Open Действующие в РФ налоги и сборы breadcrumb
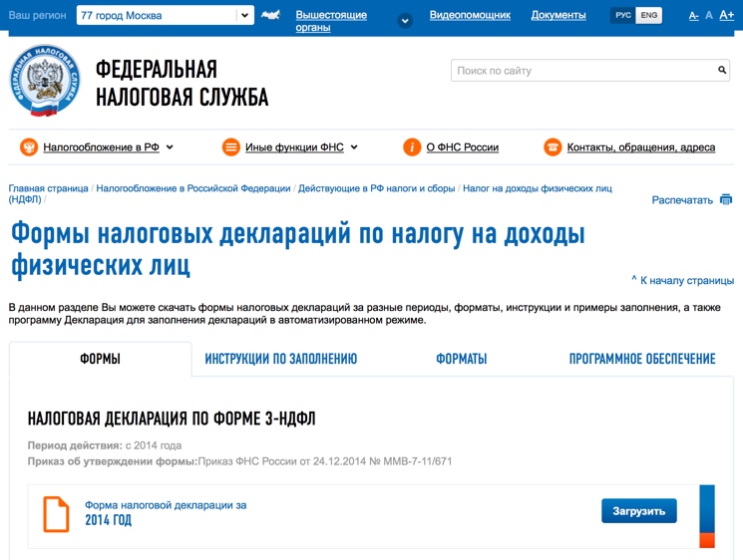The height and width of the screenshot is (560, 743). point(376,188)
